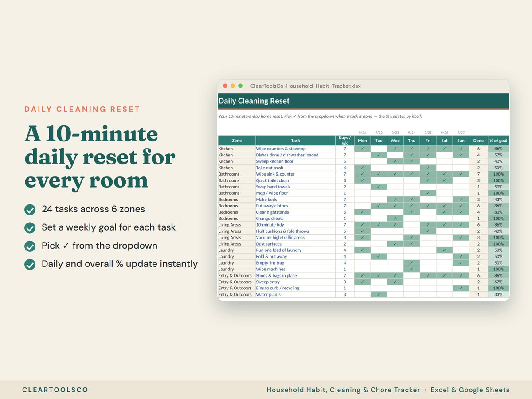Click the Laundry zone cell for Wipe machines
Image resolution: width=532 pixels, height=399 pixels.
click(x=237, y=269)
